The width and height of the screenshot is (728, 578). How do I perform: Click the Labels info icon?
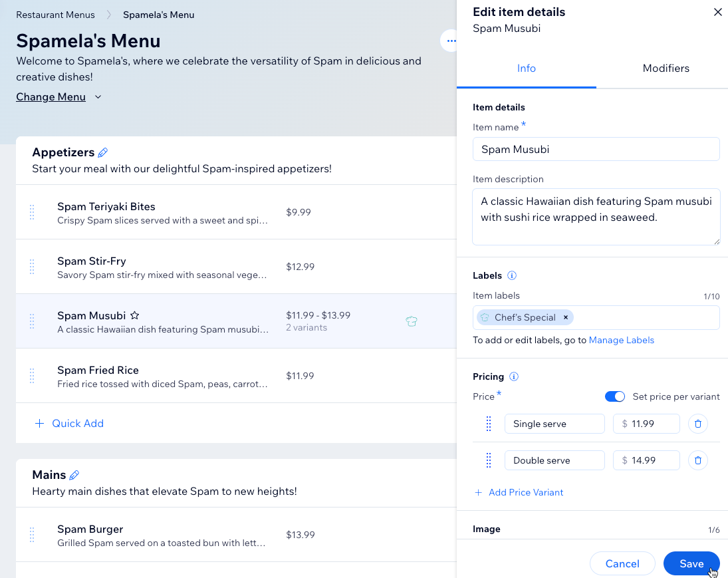coord(512,275)
